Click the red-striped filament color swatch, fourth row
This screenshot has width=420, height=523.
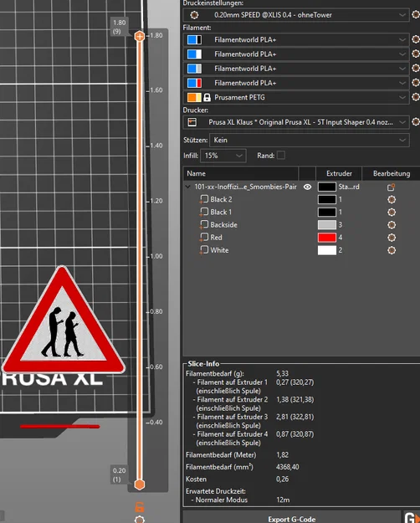coord(194,83)
